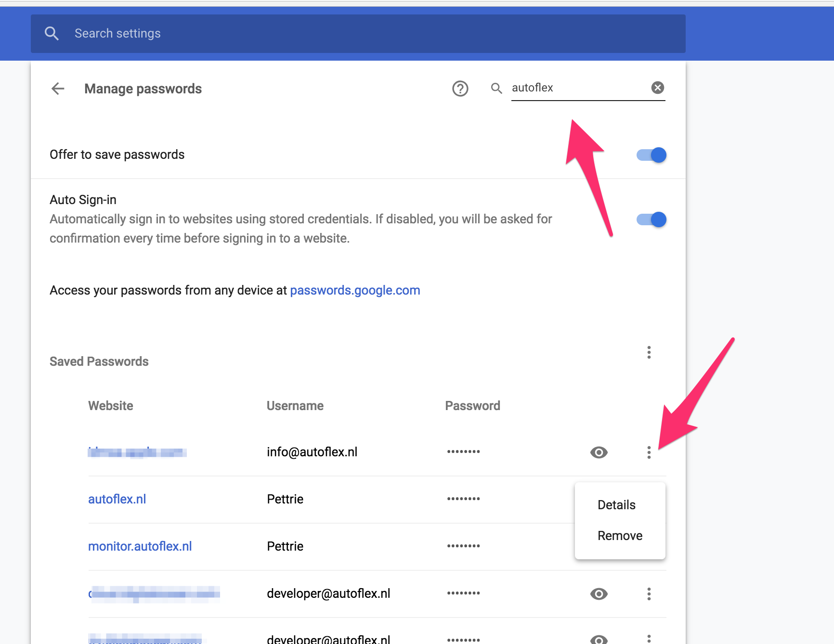Disable Offer to save passwords toggle

652,155
